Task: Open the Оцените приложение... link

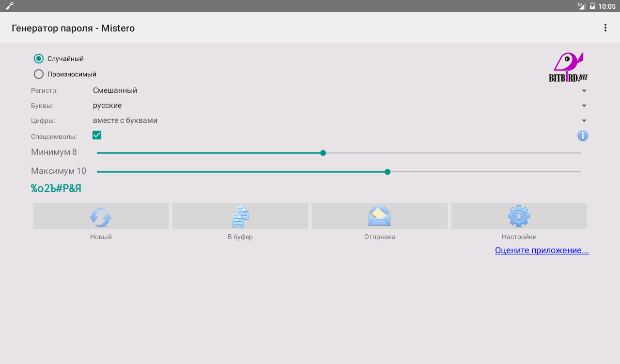Action: (x=542, y=250)
